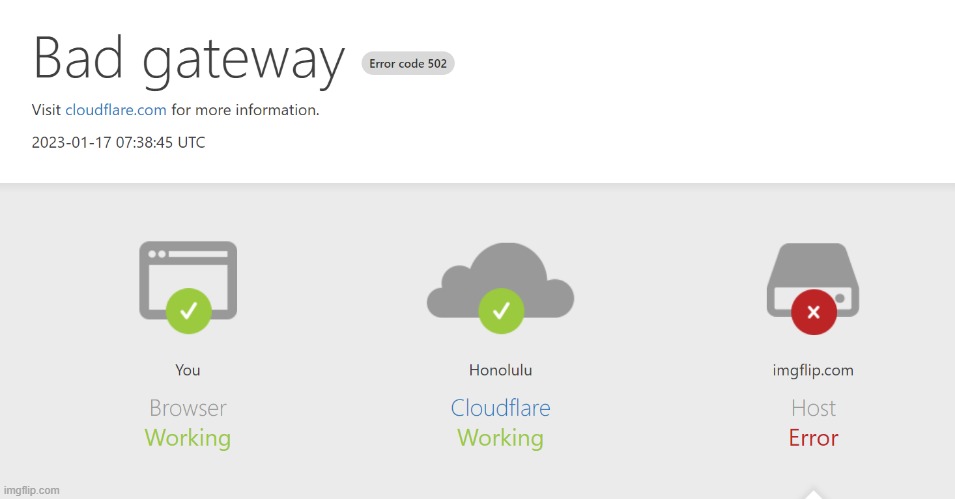Click green 'Working' status under Cloudflare
The image size is (955, 499).
tap(500, 438)
